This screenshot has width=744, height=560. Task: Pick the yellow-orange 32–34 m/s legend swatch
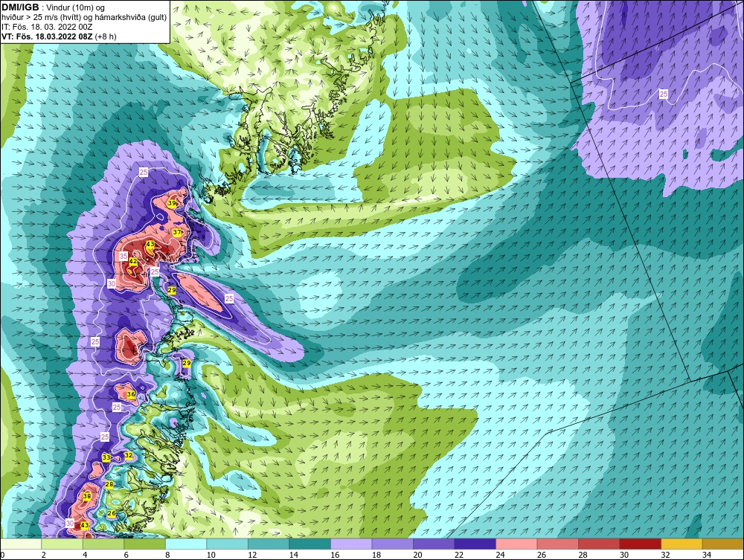tap(682, 544)
